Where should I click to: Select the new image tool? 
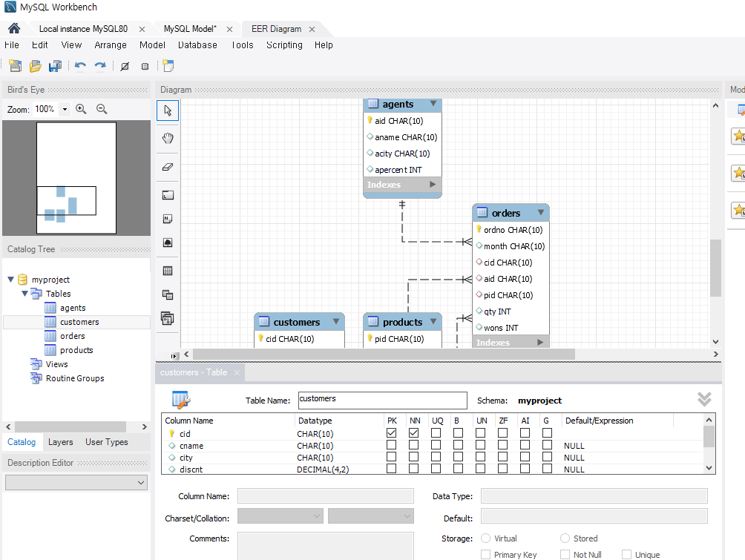point(168,243)
